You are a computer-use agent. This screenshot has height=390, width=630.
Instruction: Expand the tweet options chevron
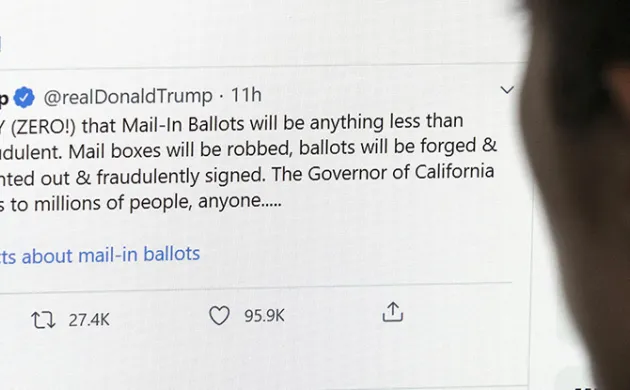pos(507,90)
